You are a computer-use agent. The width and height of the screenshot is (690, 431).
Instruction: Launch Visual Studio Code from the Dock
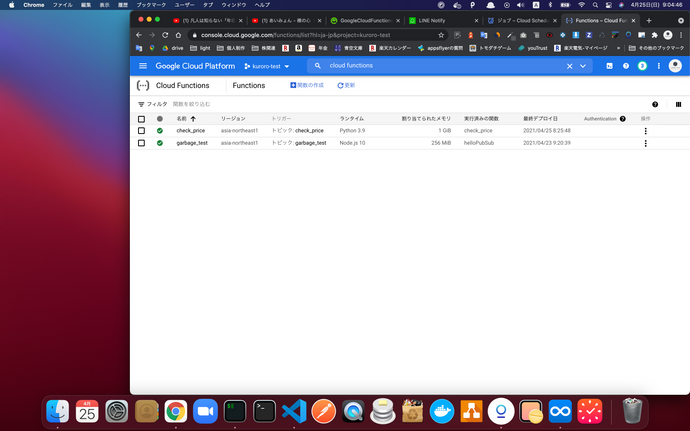pyautogui.click(x=293, y=409)
